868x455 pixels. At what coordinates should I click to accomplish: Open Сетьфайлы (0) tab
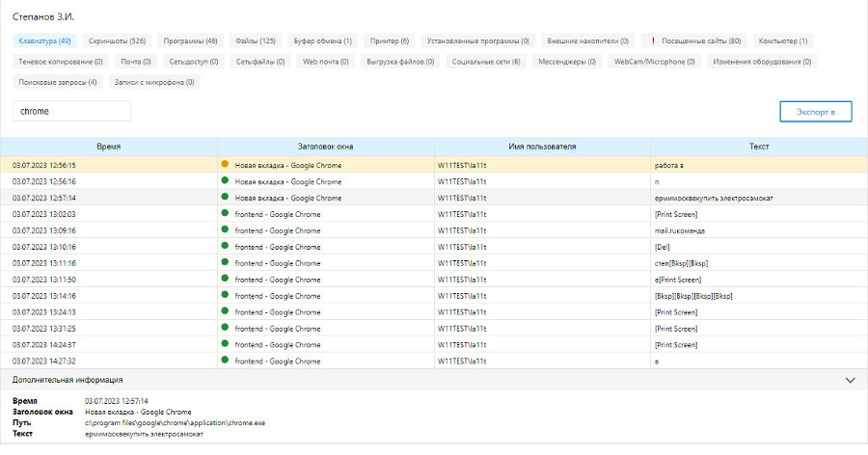click(260, 62)
